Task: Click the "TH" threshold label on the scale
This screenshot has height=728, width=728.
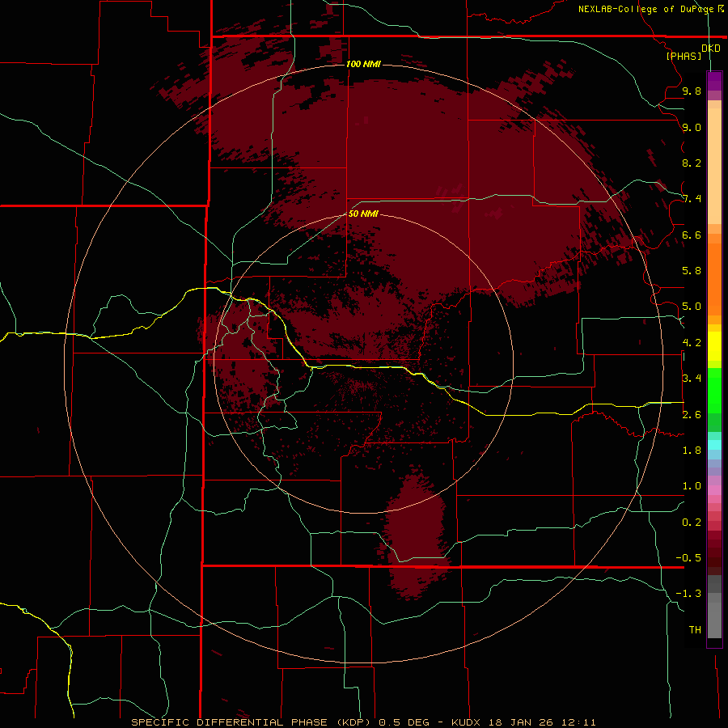Action: point(695,630)
